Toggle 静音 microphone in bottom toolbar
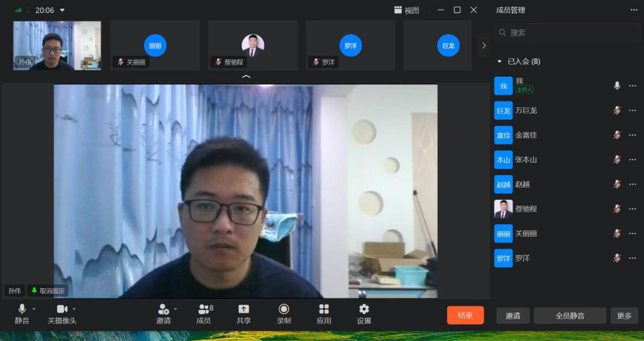 pyautogui.click(x=22, y=310)
